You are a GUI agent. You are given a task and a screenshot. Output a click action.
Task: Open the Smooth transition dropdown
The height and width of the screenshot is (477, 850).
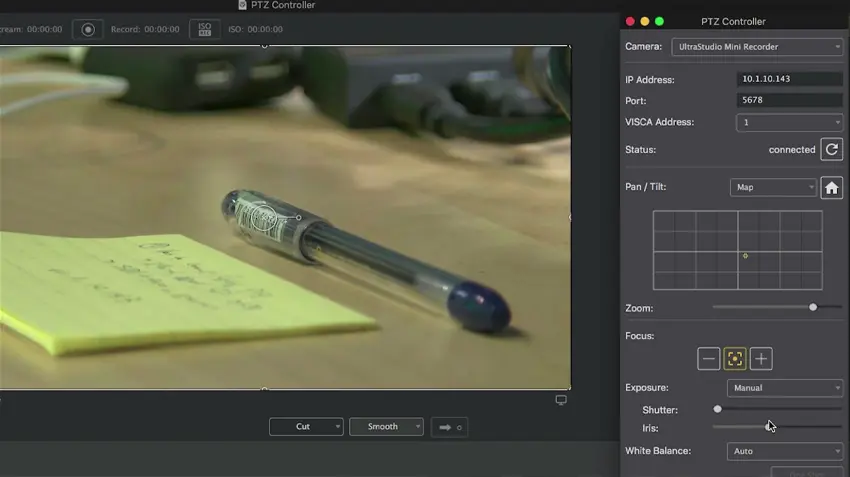tap(387, 427)
